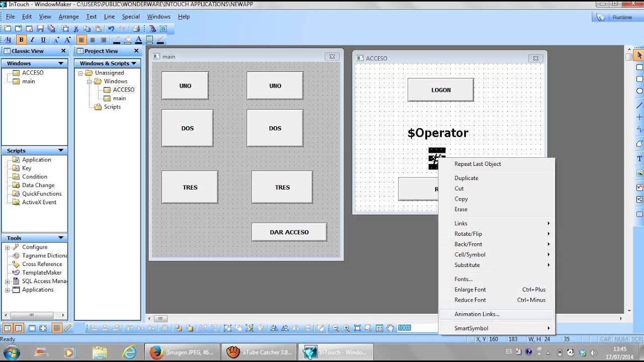Set text alignment to right
This screenshot has height=362, width=644.
click(x=104, y=40)
